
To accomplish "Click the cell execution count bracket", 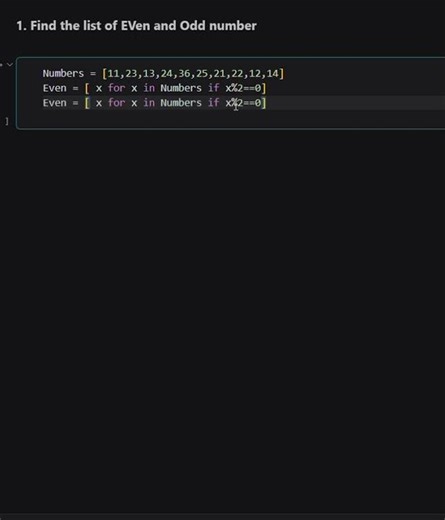I will point(7,121).
